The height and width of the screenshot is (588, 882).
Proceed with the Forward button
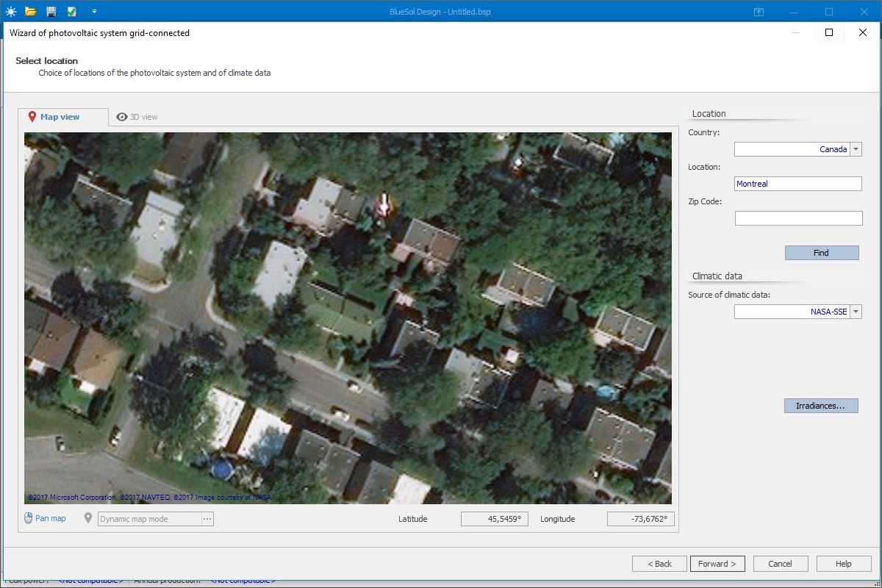click(x=717, y=564)
